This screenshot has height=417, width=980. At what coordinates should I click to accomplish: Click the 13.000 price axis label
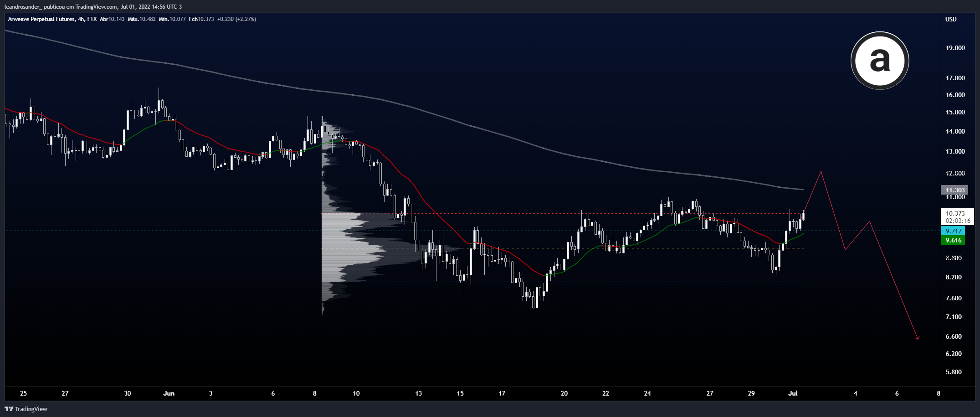[x=955, y=151]
